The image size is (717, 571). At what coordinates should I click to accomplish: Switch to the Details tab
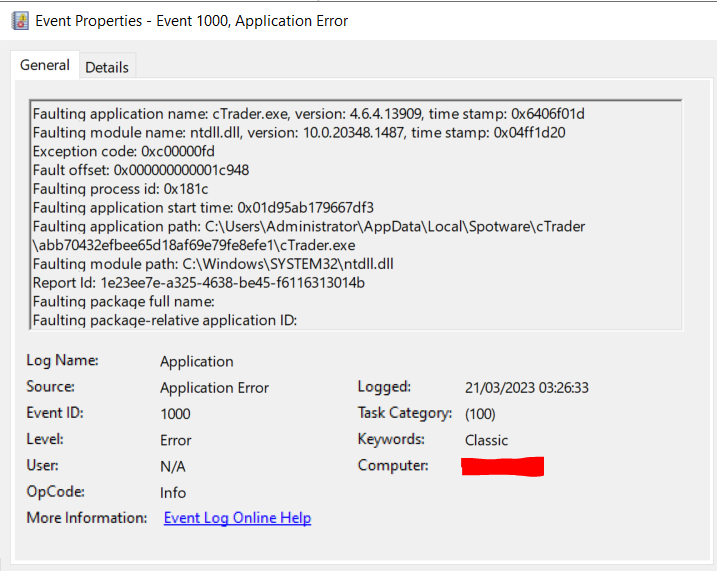click(107, 67)
